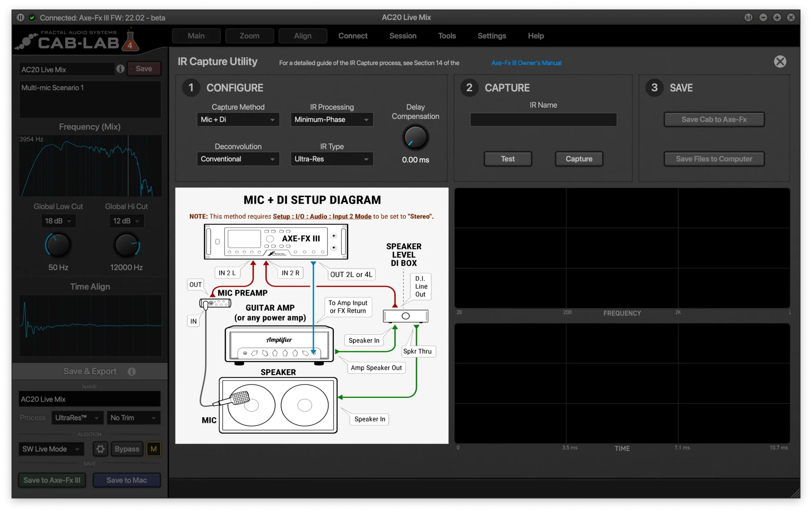Toggle the Bypass audition button
Viewport: 812px width, 512px height.
tap(127, 449)
